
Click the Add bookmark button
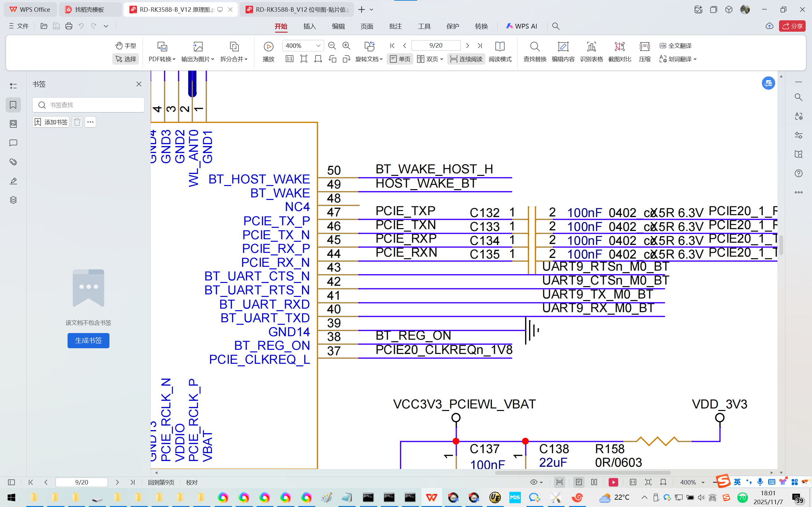click(51, 122)
